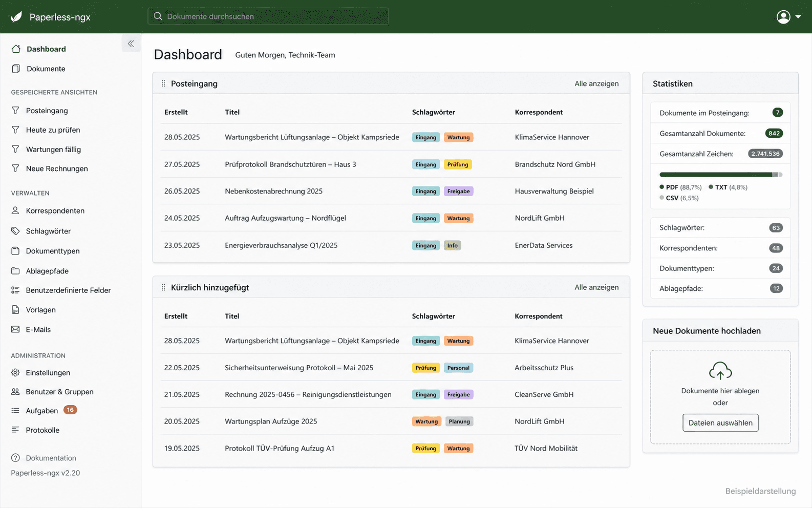
Task: Click the drag handle of Posteingang widget
Action: click(x=163, y=83)
